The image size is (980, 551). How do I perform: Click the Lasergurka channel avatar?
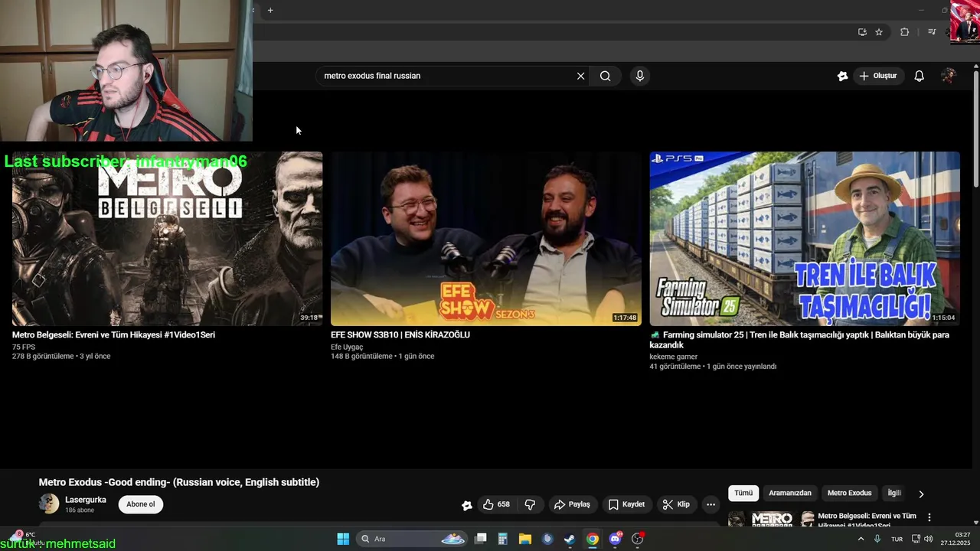[49, 504]
